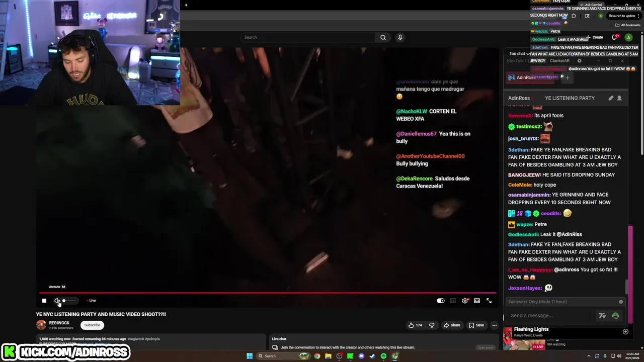Click the KickTalk chat scrollbar
This screenshot has height=362, width=644.
click(x=626, y=287)
